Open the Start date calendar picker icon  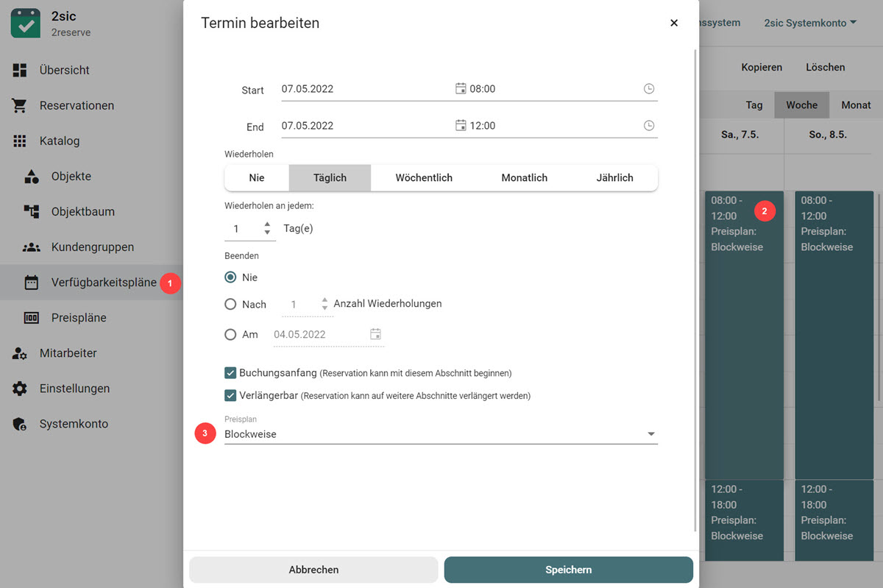tap(461, 89)
